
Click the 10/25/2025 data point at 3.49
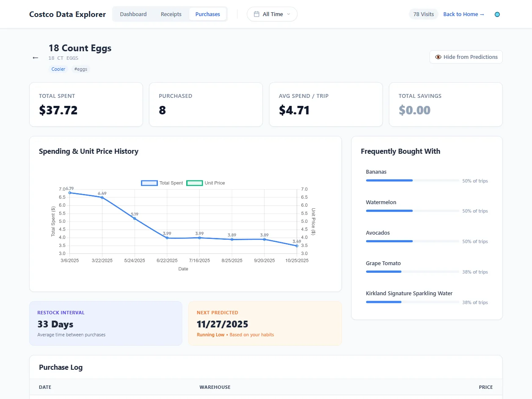pos(297,246)
